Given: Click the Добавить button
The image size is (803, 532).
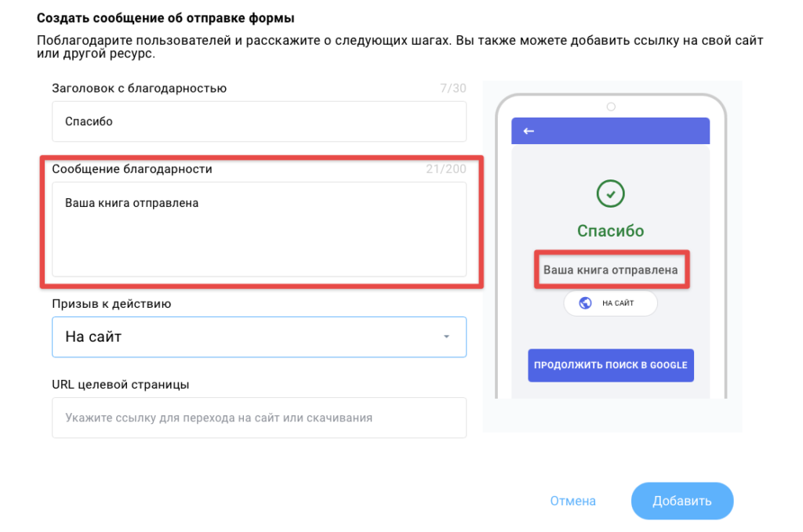Looking at the screenshot, I should point(682,501).
